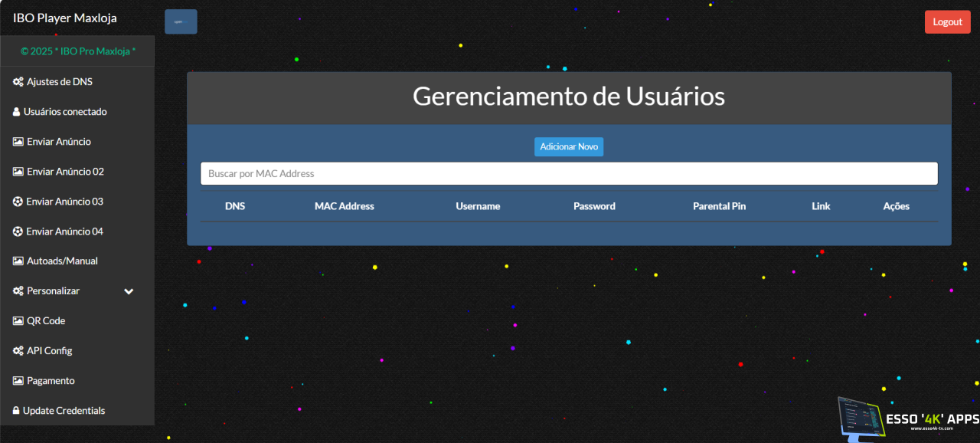Click the user icon beside Usuários conectado

16,112
